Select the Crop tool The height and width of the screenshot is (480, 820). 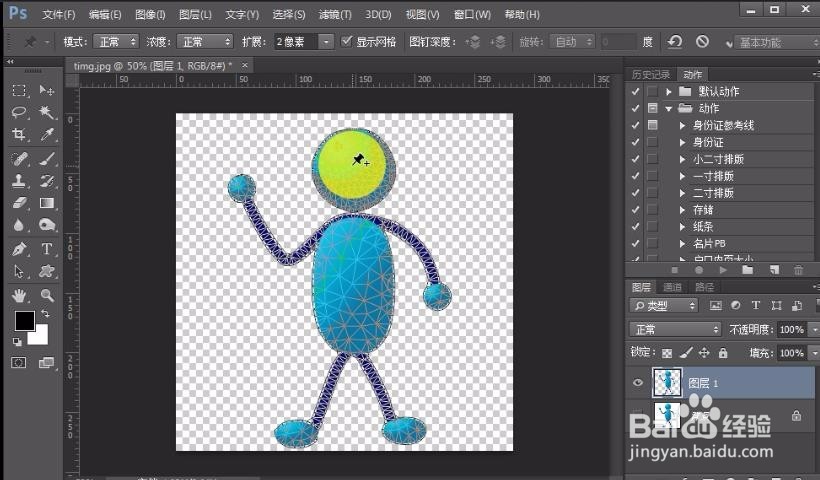click(x=19, y=134)
